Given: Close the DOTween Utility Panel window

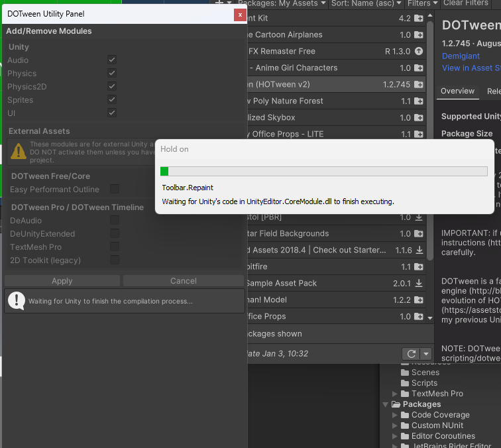Looking at the screenshot, I should click(x=240, y=15).
